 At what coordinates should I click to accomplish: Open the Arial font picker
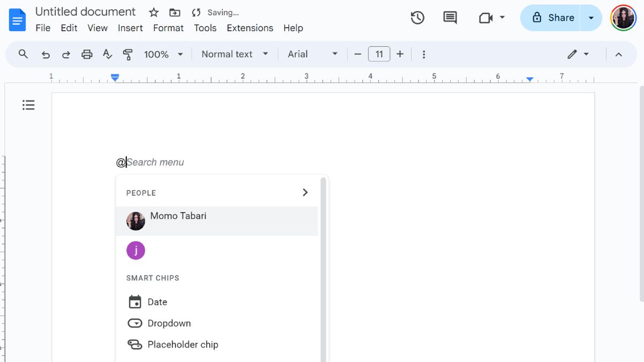click(x=312, y=54)
